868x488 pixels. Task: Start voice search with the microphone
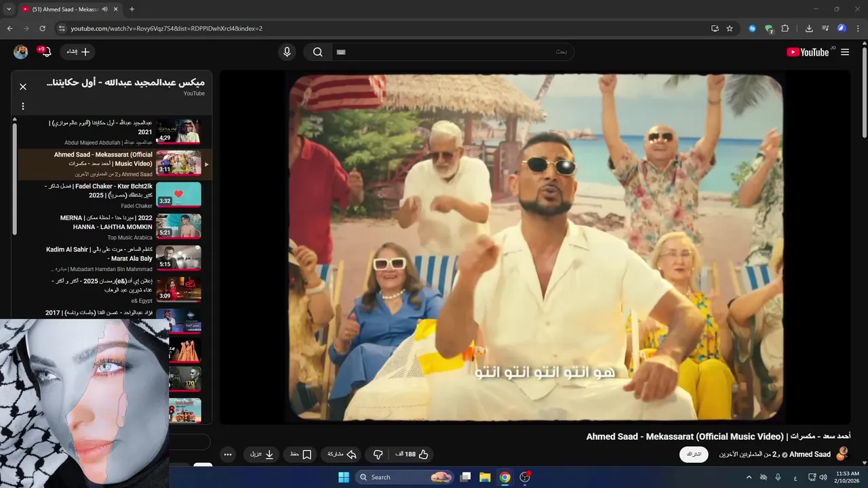pyautogui.click(x=287, y=52)
